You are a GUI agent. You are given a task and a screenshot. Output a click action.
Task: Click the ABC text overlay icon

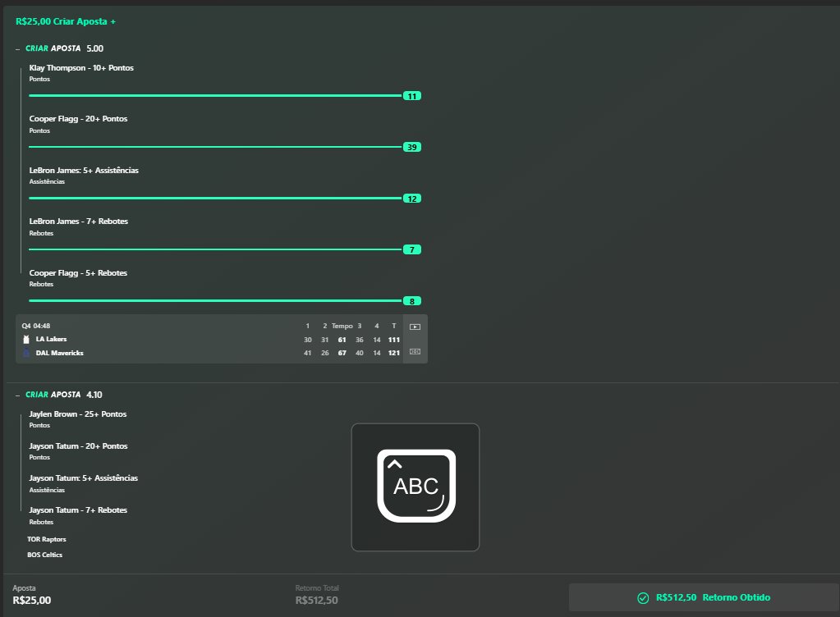coord(415,487)
